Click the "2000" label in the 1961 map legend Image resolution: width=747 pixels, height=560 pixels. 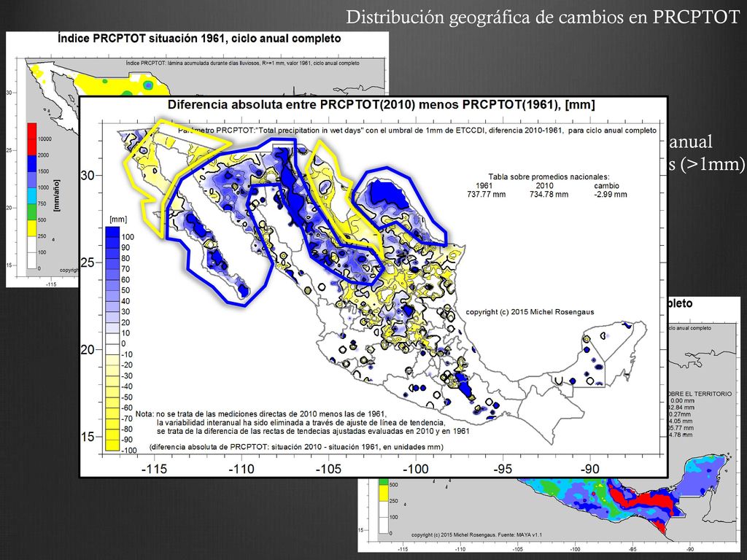point(44,155)
